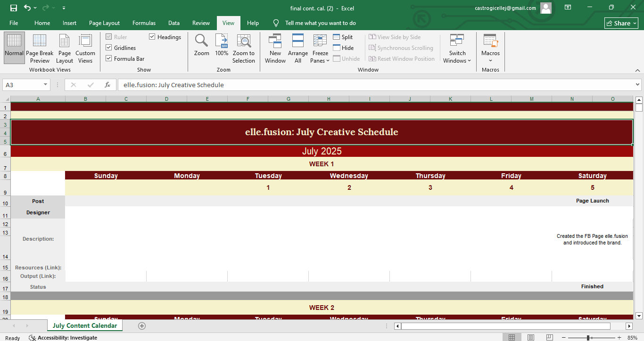
Task: Click the user account avatar
Action: 546,8
